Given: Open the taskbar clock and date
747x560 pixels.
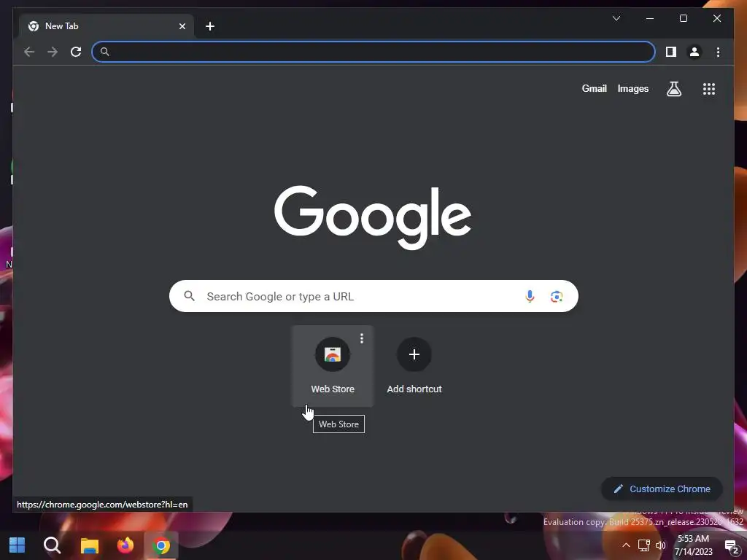Looking at the screenshot, I should [693, 545].
